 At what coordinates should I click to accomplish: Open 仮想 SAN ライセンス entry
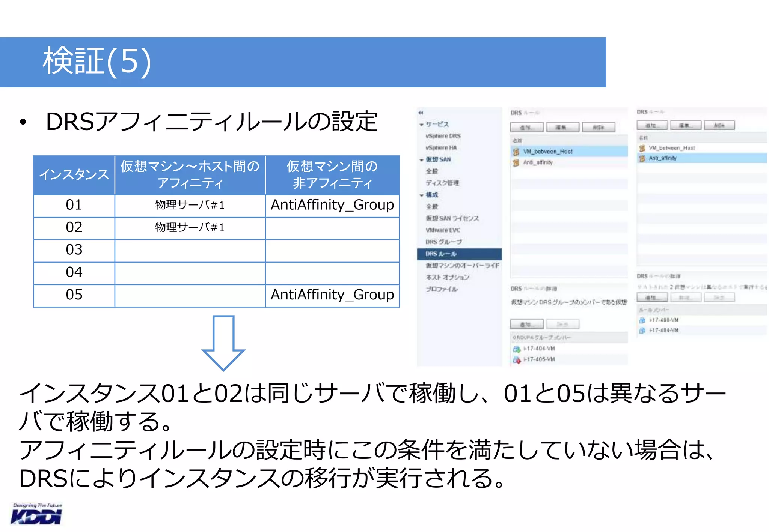tap(452, 218)
